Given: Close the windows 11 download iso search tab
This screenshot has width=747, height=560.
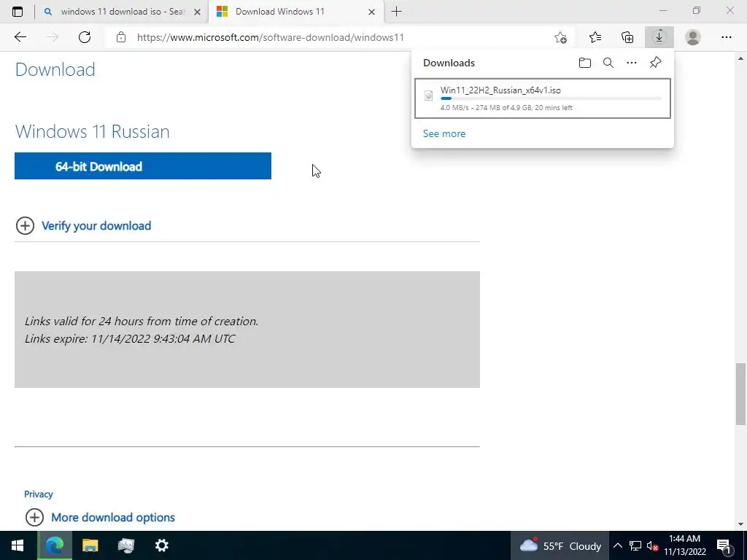Looking at the screenshot, I should coord(197,12).
